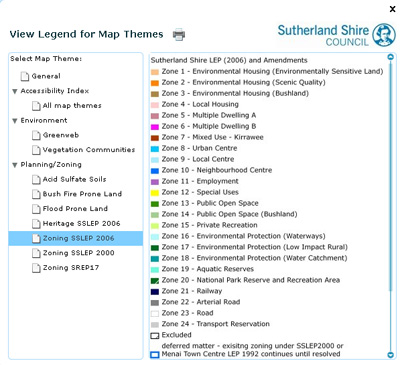The height and width of the screenshot is (365, 400).
Task: Select the Heritage SSLEP 2006 theme
Action: (x=82, y=223)
